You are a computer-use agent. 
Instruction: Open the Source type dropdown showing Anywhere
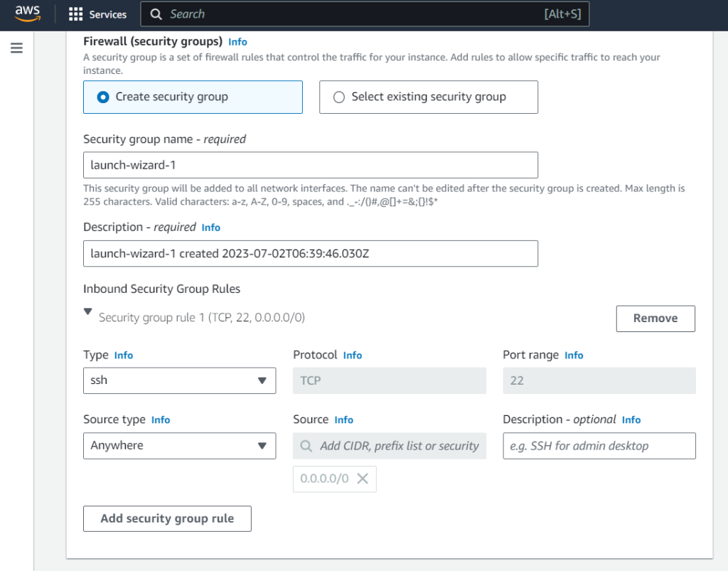[179, 446]
